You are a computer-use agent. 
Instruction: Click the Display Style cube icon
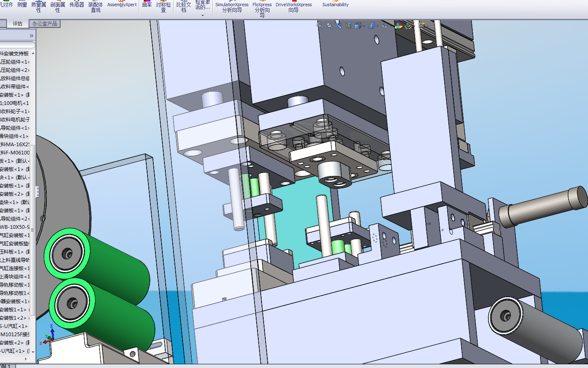372,26
